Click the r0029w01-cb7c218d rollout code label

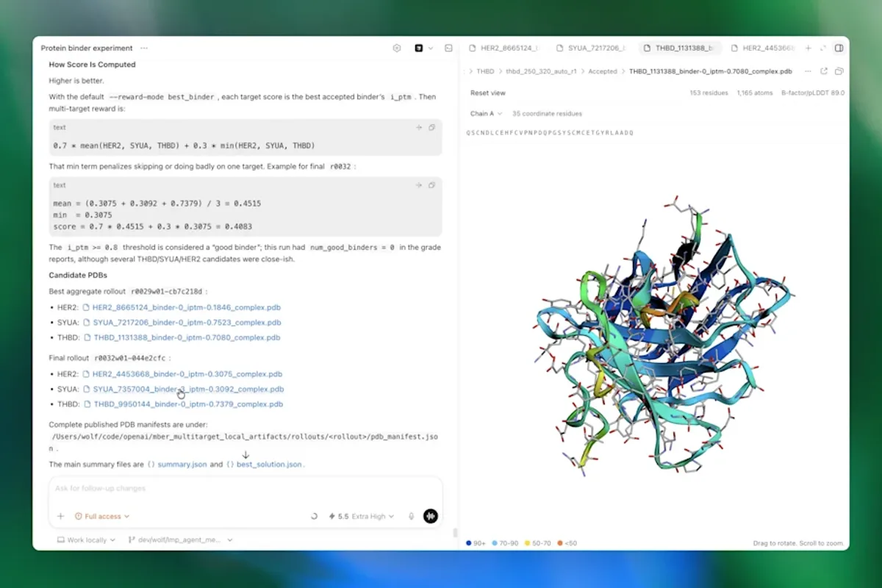166,292
